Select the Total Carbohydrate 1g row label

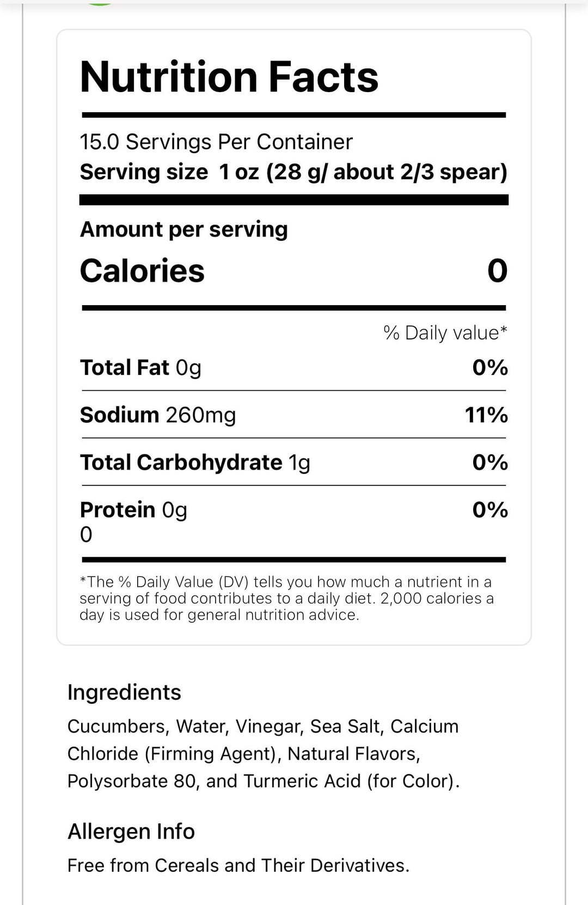[195, 463]
